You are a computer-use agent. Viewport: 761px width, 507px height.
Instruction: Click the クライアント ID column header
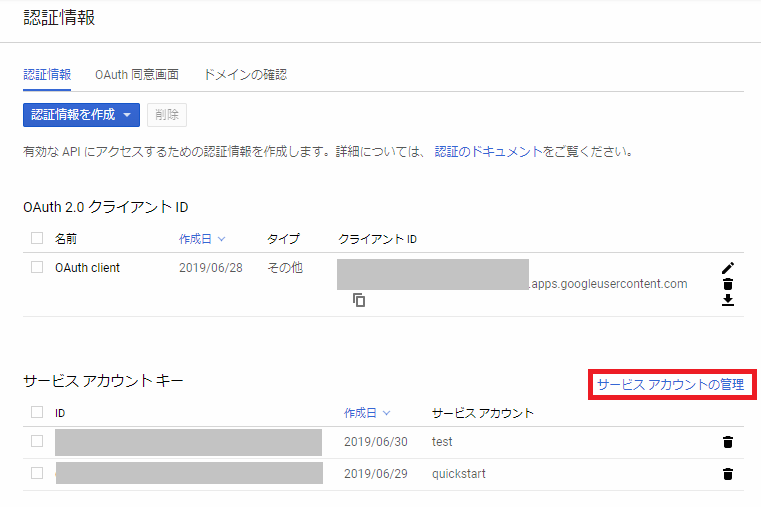(378, 239)
